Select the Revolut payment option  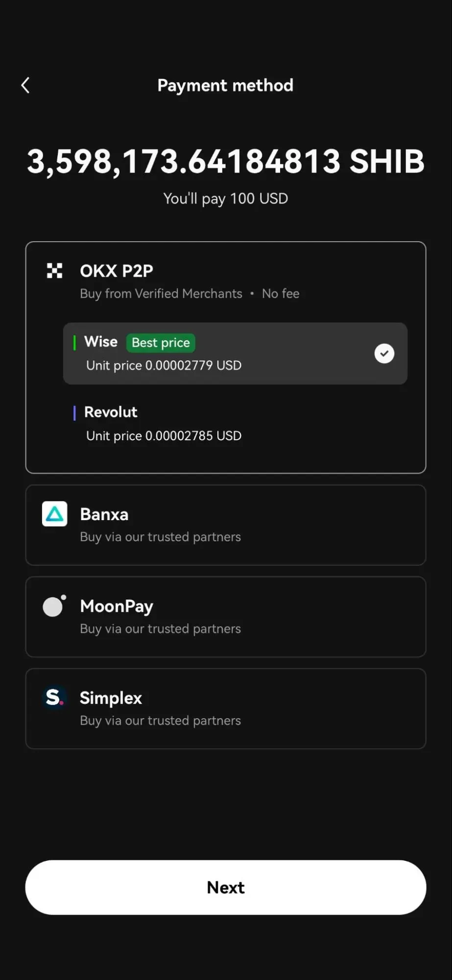point(235,424)
